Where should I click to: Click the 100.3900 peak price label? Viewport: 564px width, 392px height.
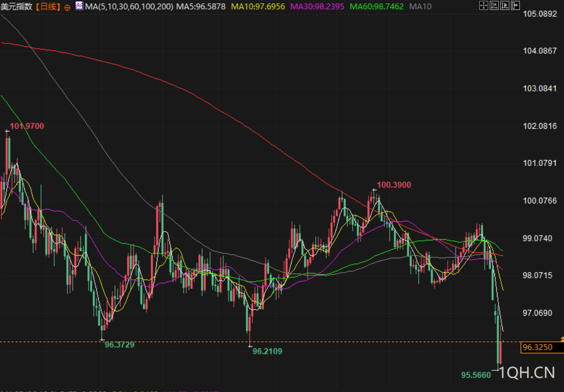[394, 185]
